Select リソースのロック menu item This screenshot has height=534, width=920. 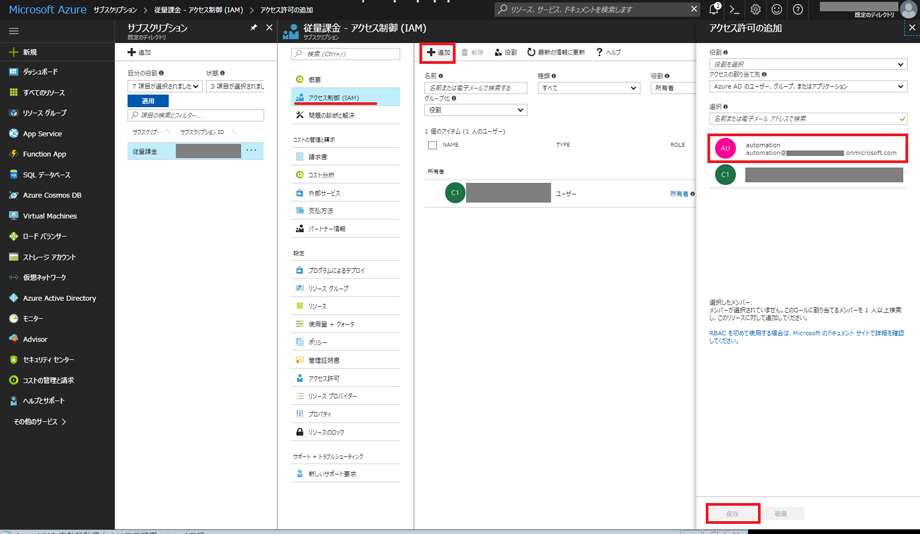click(x=346, y=432)
